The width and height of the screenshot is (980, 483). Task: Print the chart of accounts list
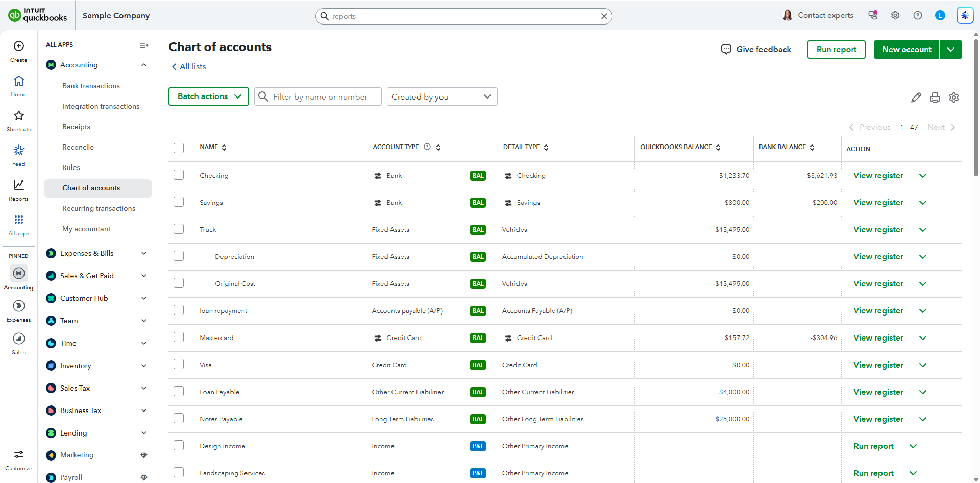[935, 98]
